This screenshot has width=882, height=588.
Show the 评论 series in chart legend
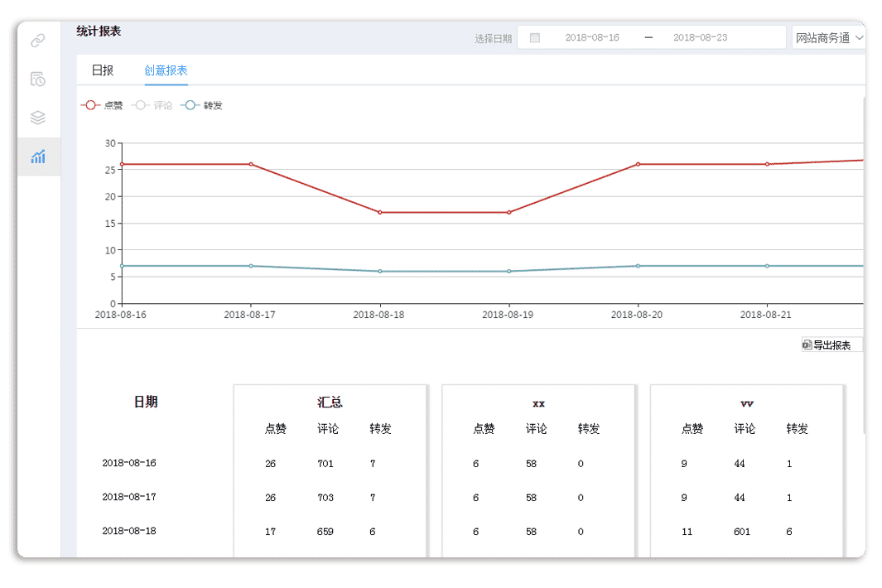coord(152,105)
